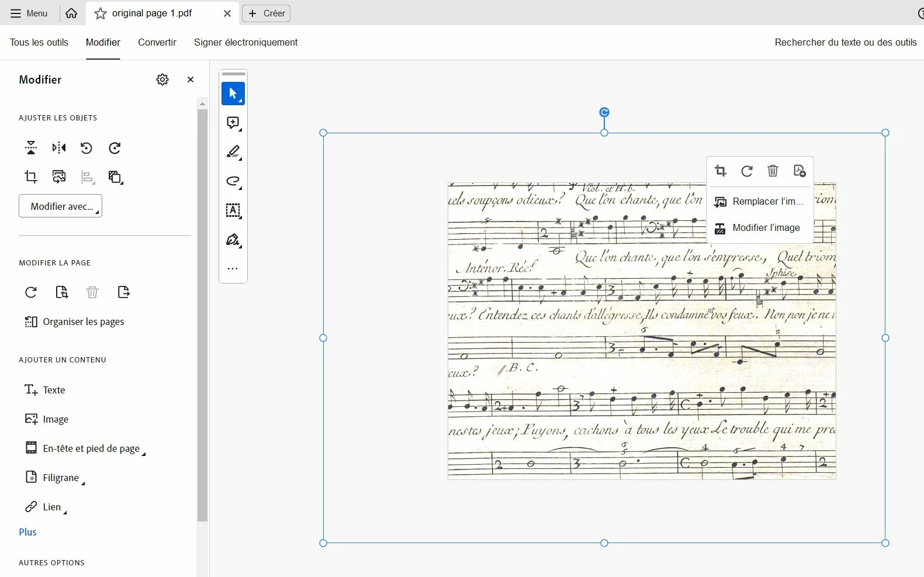Close the Modifier panel
Viewport: 924px width, 577px height.
191,80
